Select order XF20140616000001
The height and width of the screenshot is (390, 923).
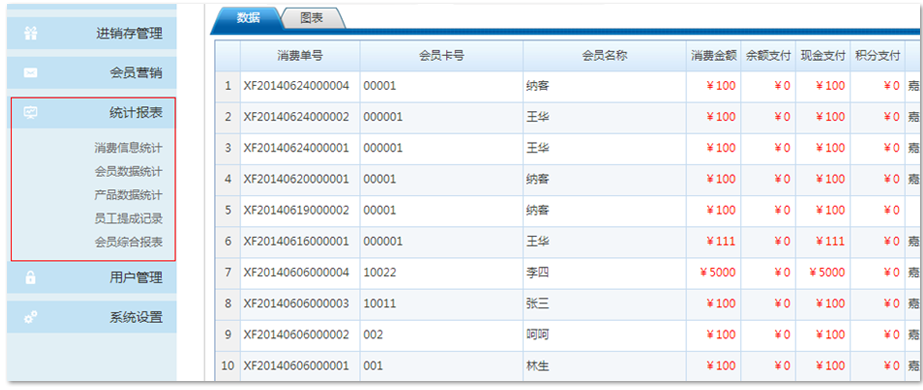click(x=296, y=241)
